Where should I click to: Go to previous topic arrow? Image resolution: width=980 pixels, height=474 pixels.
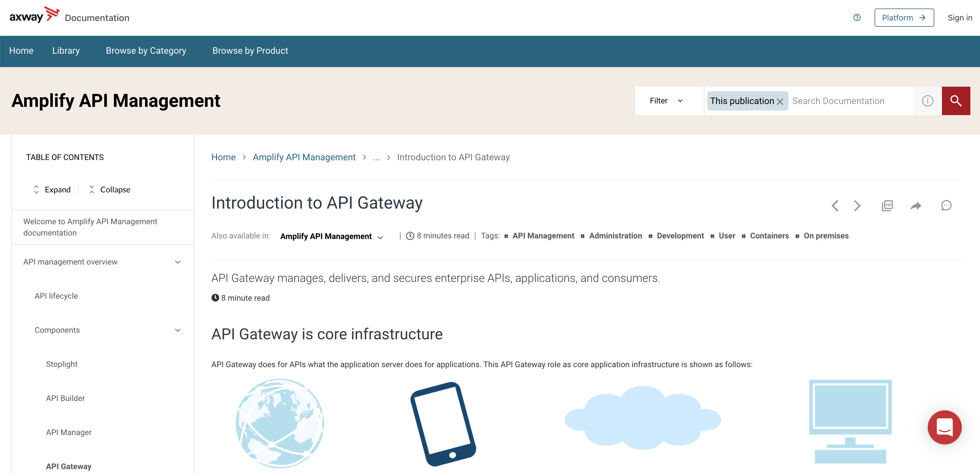tap(835, 205)
